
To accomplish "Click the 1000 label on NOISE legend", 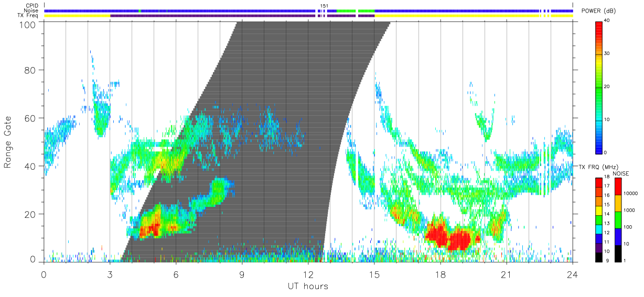I will (x=629, y=210).
